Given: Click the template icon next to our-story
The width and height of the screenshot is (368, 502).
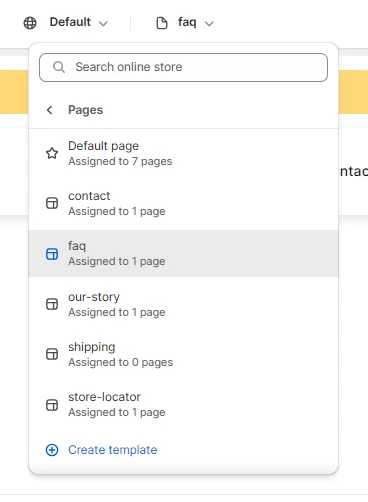Looking at the screenshot, I should point(52,304).
